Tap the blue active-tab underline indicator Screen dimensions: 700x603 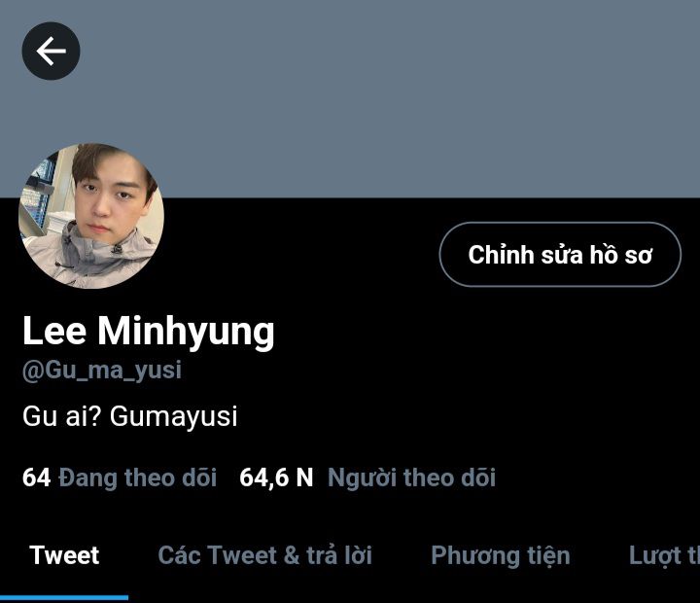click(64, 597)
